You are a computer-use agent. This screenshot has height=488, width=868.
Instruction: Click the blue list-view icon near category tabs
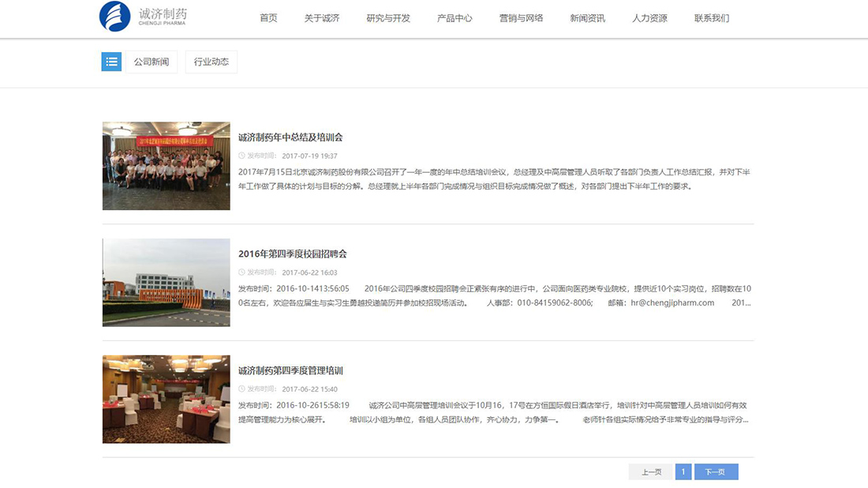[x=111, y=62]
